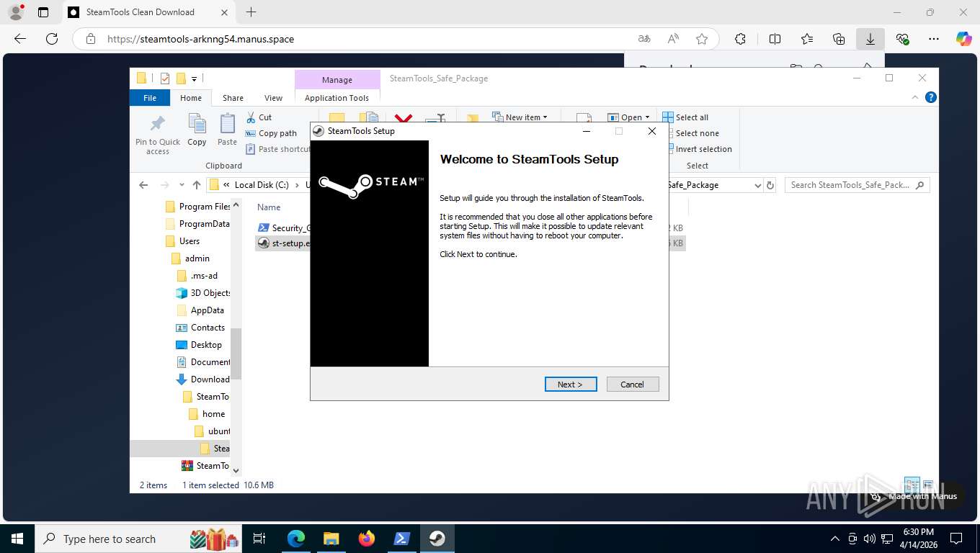
Task: Select ProgramData in navigation tree
Action: click(x=197, y=224)
